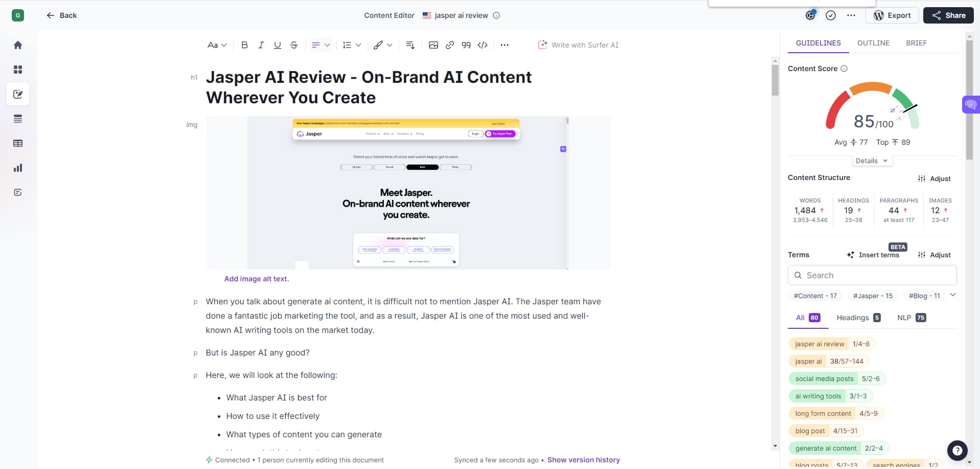Open the analytics bar chart icon
Image resolution: width=980 pixels, height=469 pixels.
pos(18,168)
